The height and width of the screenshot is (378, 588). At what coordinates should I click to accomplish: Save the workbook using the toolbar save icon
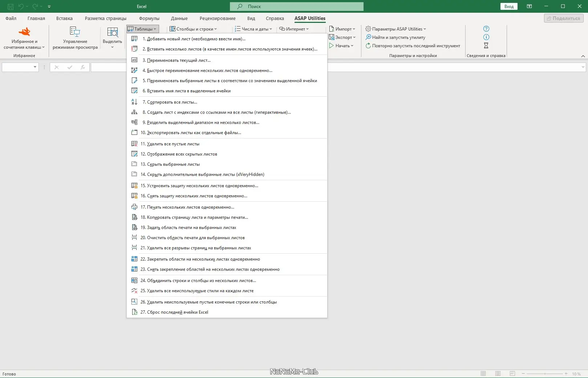tap(11, 7)
